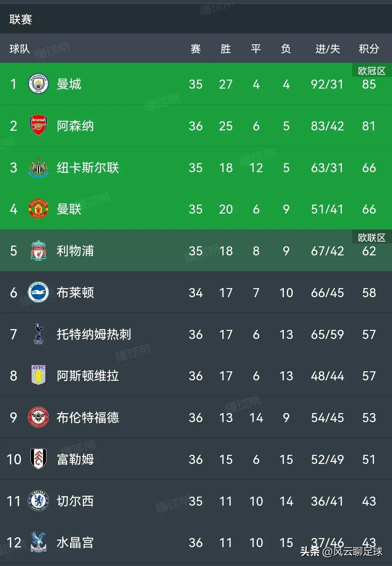The image size is (392, 566).
Task: Click the Arsenal club crest
Action: [38, 126]
